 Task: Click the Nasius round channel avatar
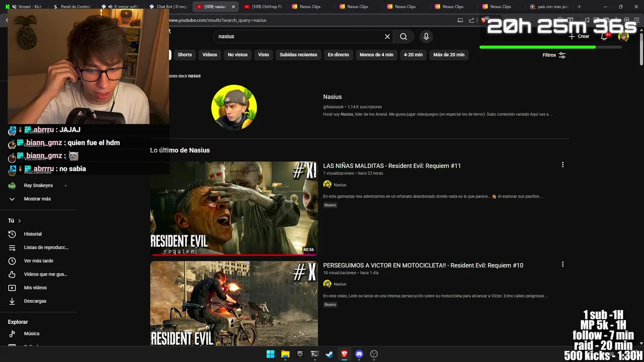pos(234,107)
